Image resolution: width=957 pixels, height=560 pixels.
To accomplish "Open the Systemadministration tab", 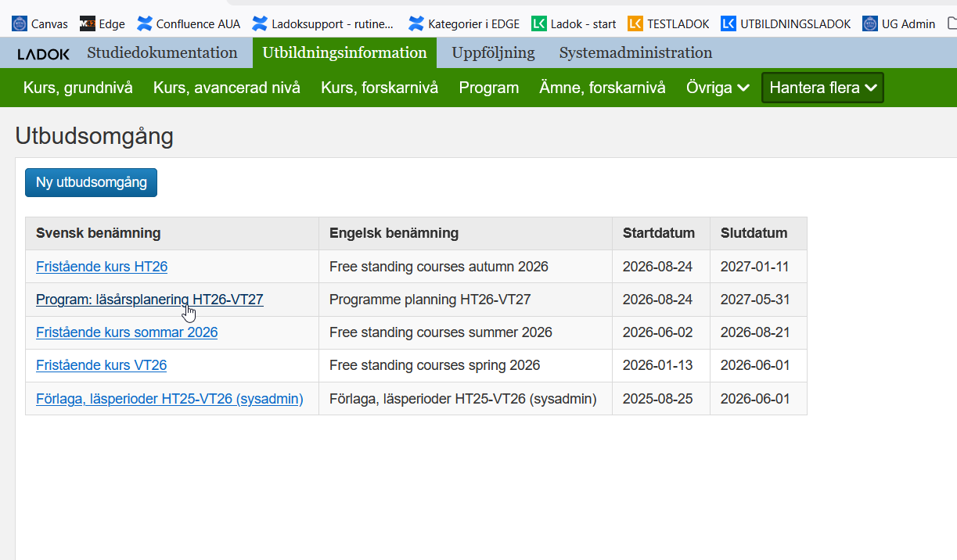I will point(635,53).
